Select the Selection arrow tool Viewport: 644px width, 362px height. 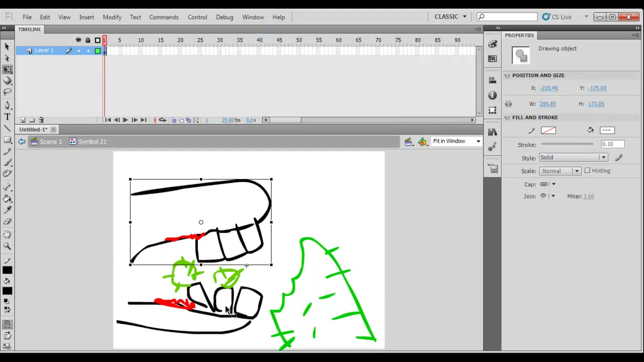7,46
